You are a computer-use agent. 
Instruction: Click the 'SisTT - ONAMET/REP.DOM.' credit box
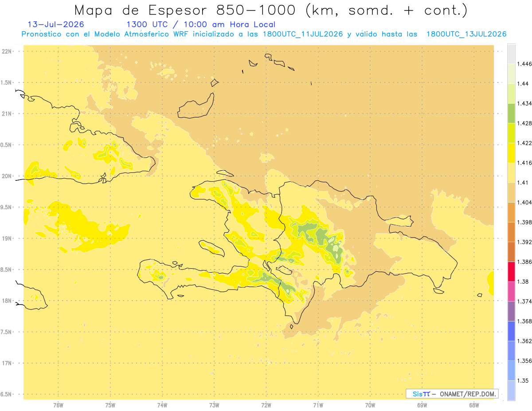click(x=452, y=393)
